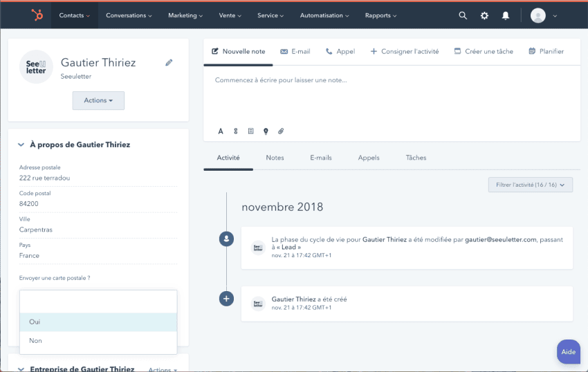Screen dimensions: 588x372
Task: Switch to the Nouvelle note tab
Action: coord(238,51)
